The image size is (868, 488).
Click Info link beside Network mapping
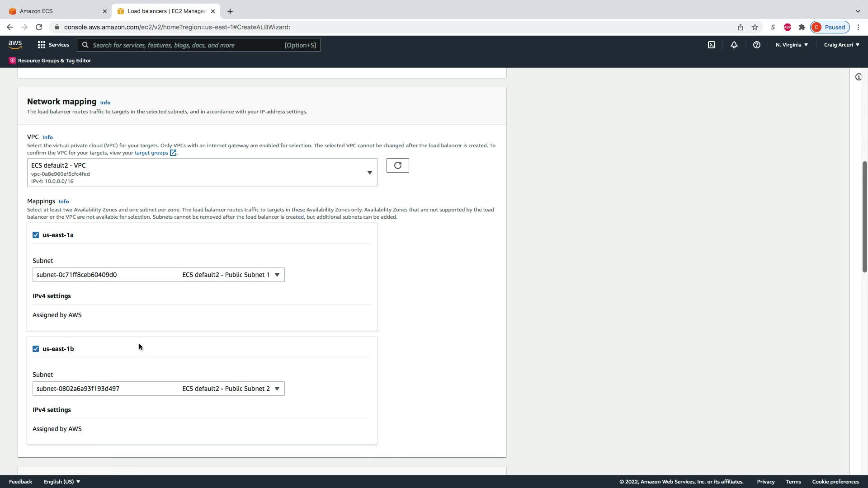coord(105,103)
